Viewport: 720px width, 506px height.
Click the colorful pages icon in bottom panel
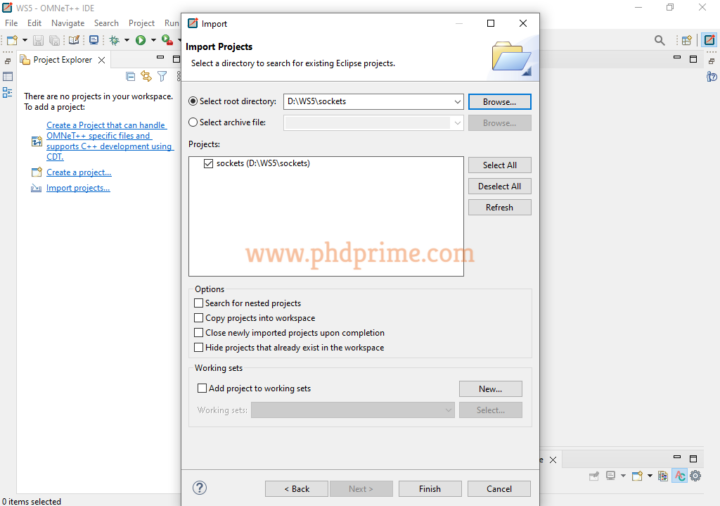click(663, 476)
